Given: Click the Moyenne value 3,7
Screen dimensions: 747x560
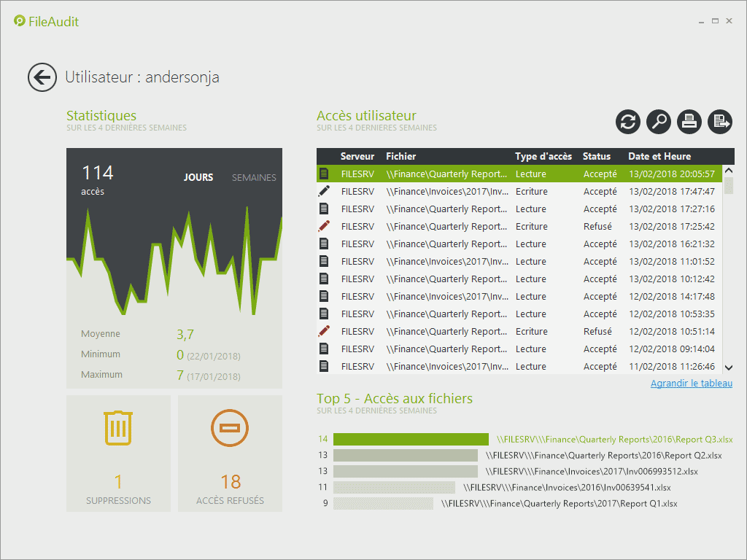Looking at the screenshot, I should tap(185, 334).
